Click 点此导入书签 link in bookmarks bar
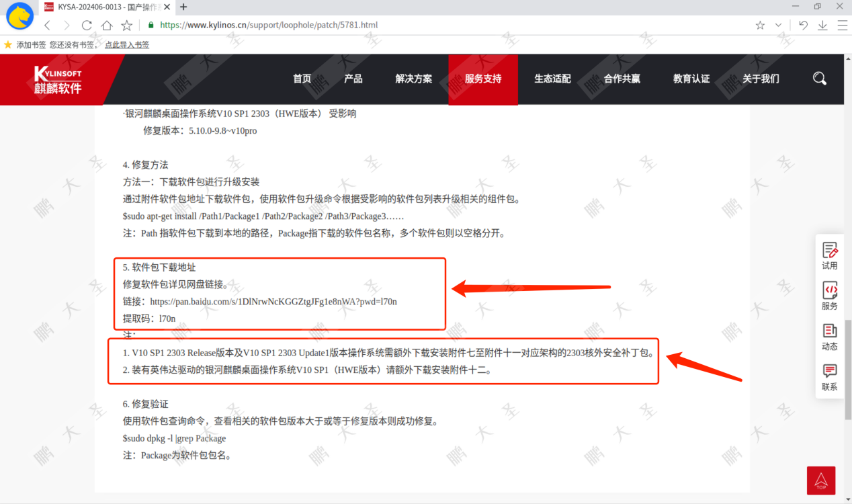 [127, 44]
